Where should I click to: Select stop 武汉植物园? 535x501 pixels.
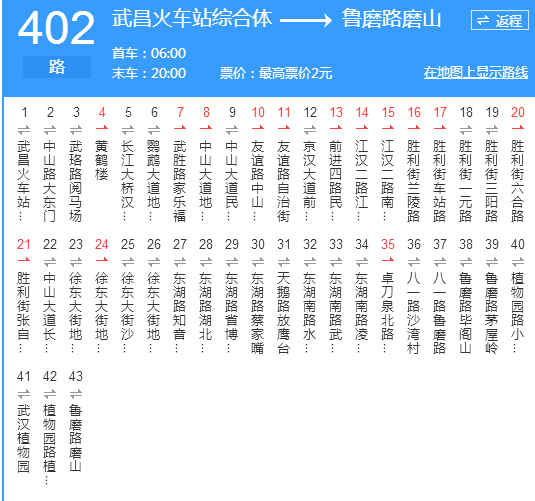[x=24, y=439]
